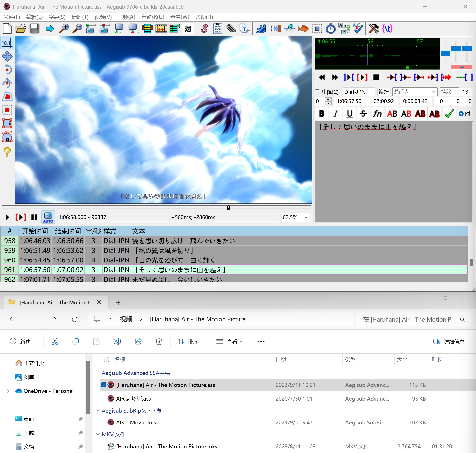This screenshot has width=476, height=453.
Task: Click 新建 button in Explorer
Action: point(23,342)
